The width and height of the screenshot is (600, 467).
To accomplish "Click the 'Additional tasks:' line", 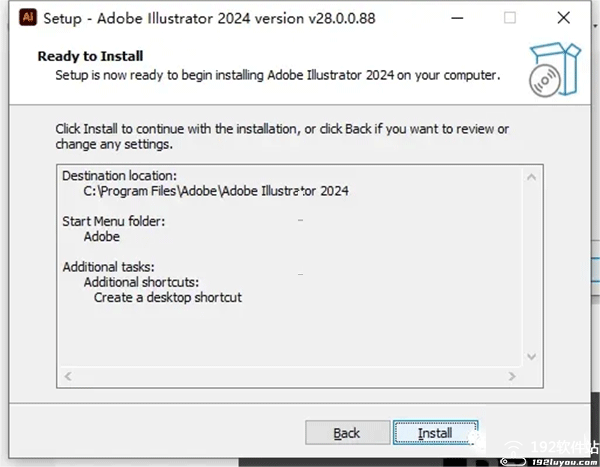I will pos(109,267).
